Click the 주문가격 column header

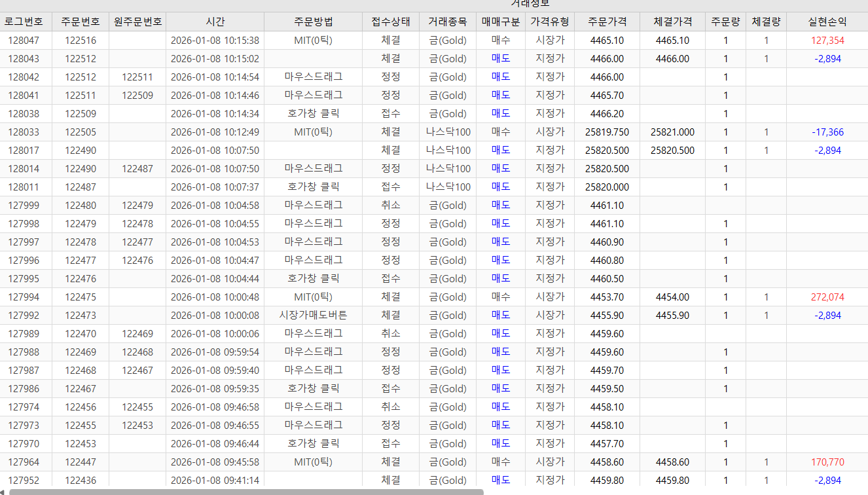point(607,22)
